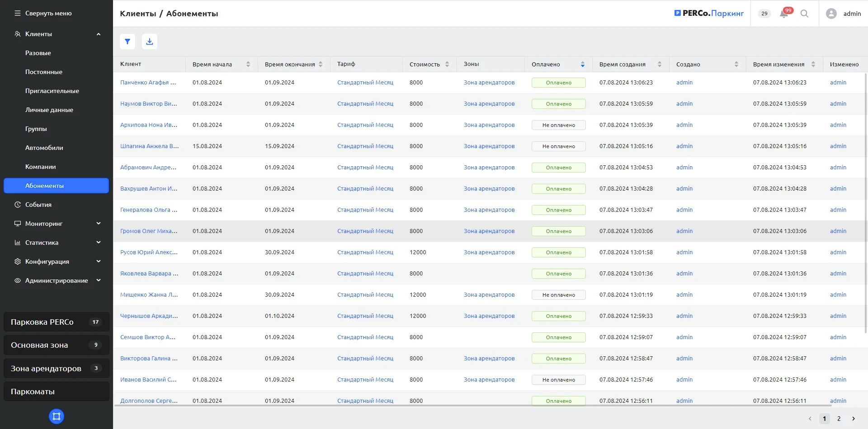Open the Автомобили menu item
Screen dimensions: 868x429
44,148
